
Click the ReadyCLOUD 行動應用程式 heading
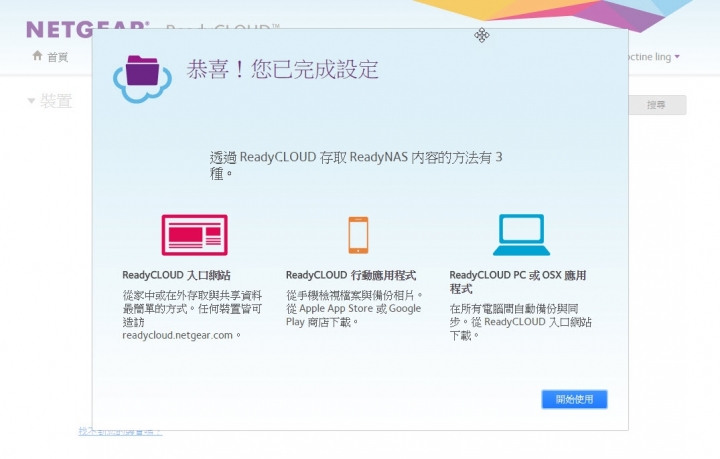pyautogui.click(x=351, y=275)
